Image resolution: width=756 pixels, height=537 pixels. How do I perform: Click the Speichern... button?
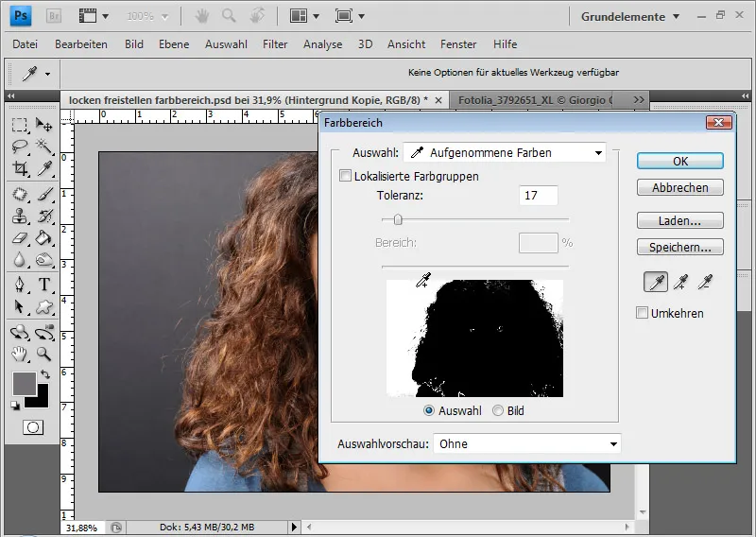680,248
